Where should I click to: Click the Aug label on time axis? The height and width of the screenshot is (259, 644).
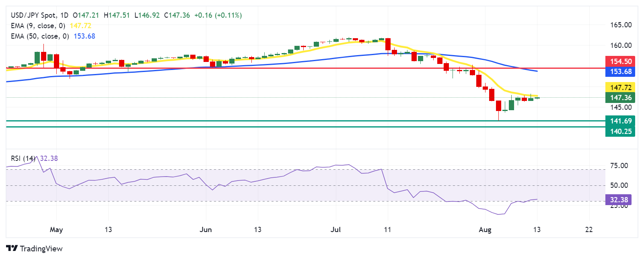pyautogui.click(x=485, y=230)
